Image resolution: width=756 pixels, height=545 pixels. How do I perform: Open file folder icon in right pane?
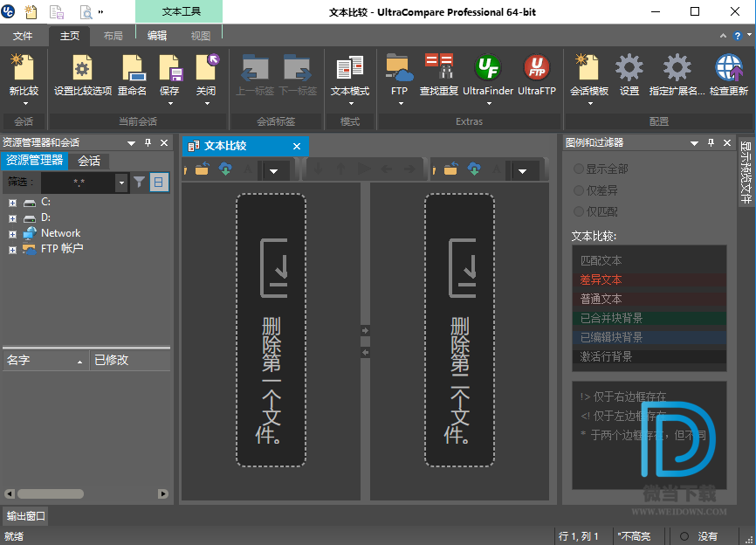coord(450,169)
